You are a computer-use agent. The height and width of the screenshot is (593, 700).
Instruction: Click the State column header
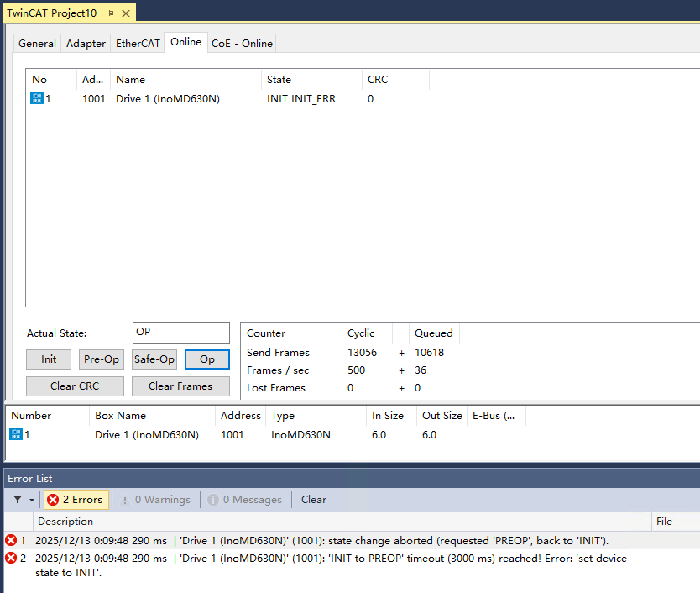point(311,80)
